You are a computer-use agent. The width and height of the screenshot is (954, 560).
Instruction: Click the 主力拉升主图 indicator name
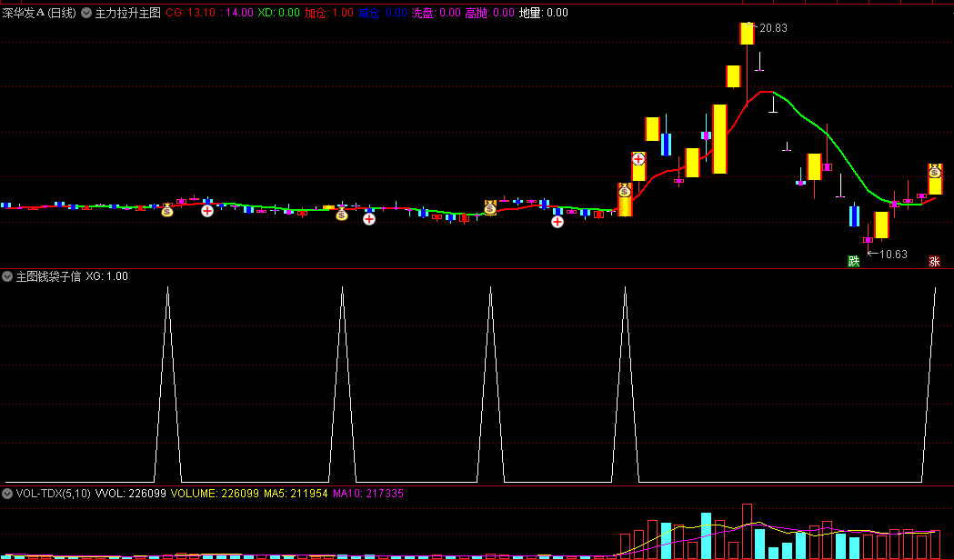[127, 13]
